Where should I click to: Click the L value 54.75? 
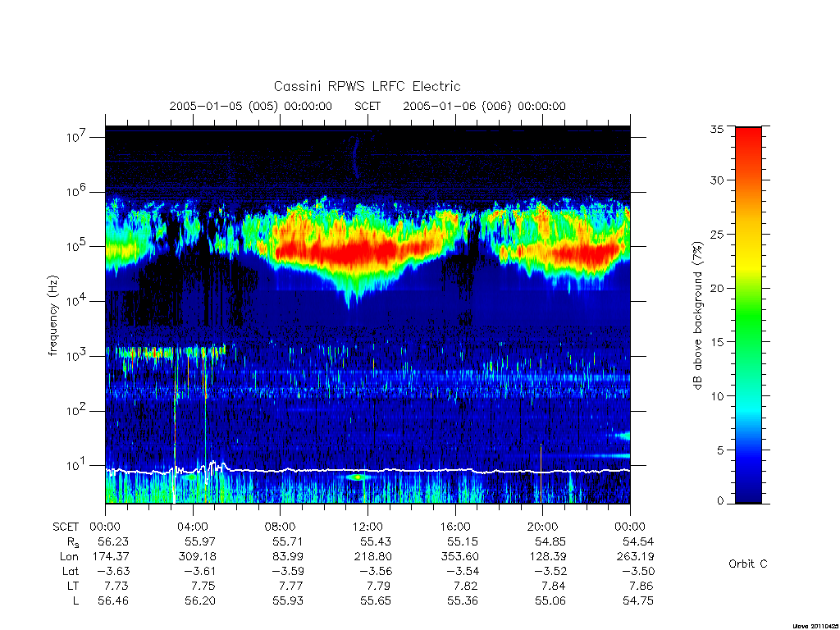coord(638,600)
